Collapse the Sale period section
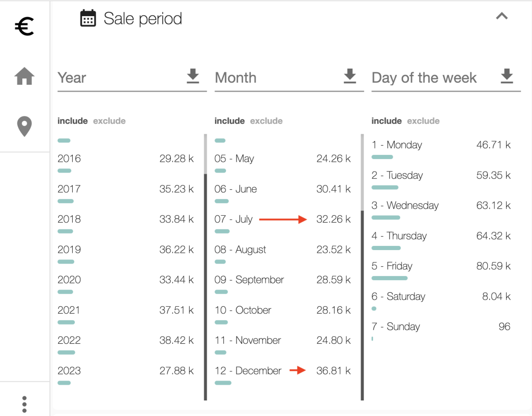532x416 pixels. coord(501,16)
